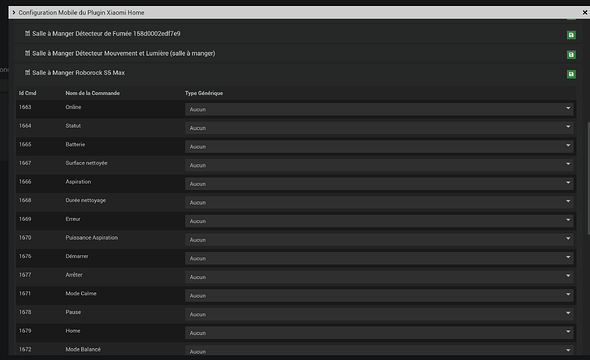The height and width of the screenshot is (360, 590).
Task: Click the save icon for Roborock S5 Max
Action: (571, 74)
